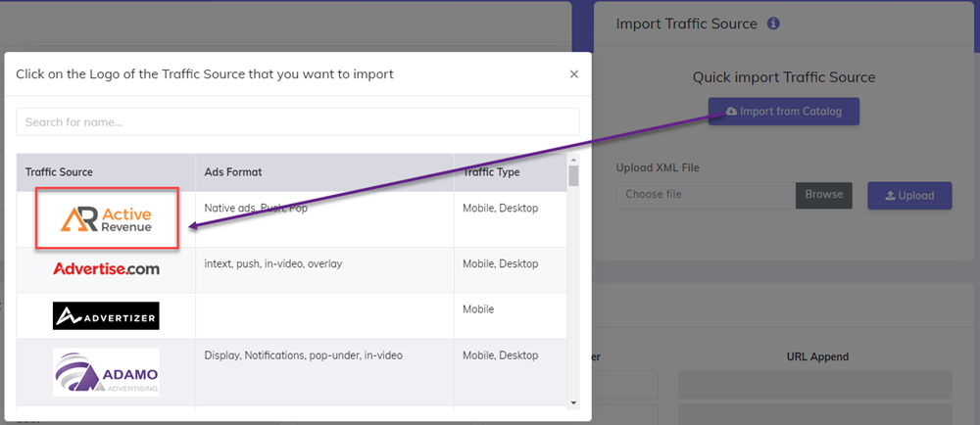This screenshot has height=425, width=980.
Task: Click the Upload button
Action: pyautogui.click(x=909, y=195)
